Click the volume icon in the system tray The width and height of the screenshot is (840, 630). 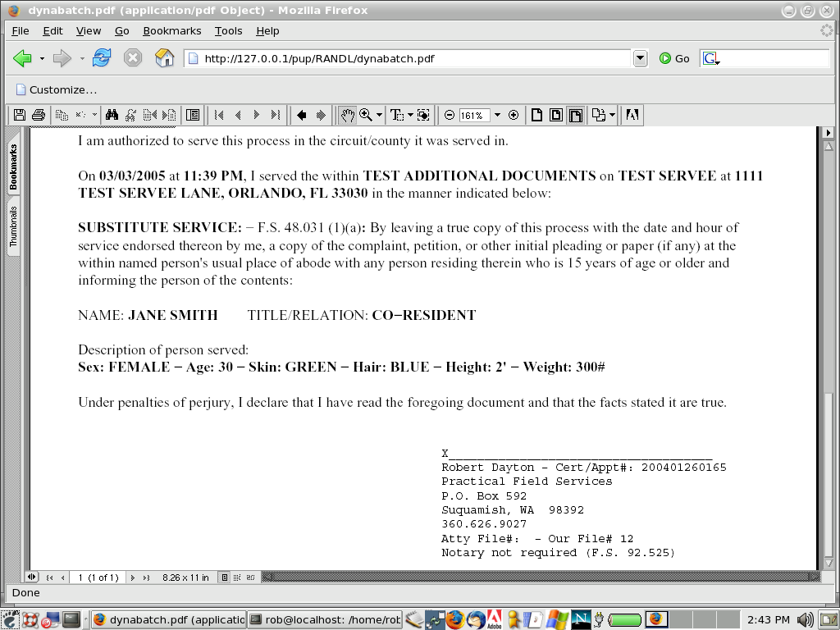(805, 619)
